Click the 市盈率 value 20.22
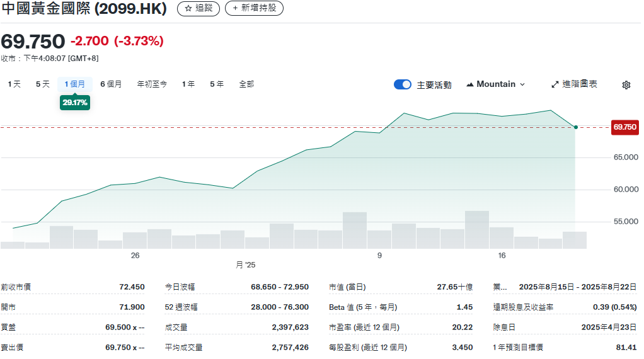 [463, 328]
